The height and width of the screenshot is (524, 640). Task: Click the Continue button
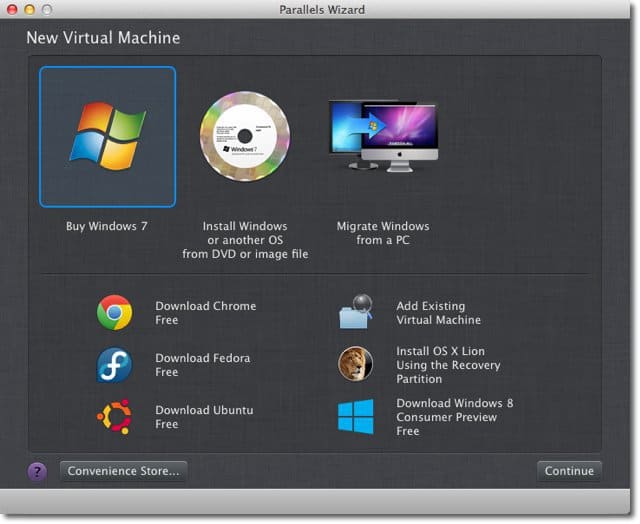569,471
